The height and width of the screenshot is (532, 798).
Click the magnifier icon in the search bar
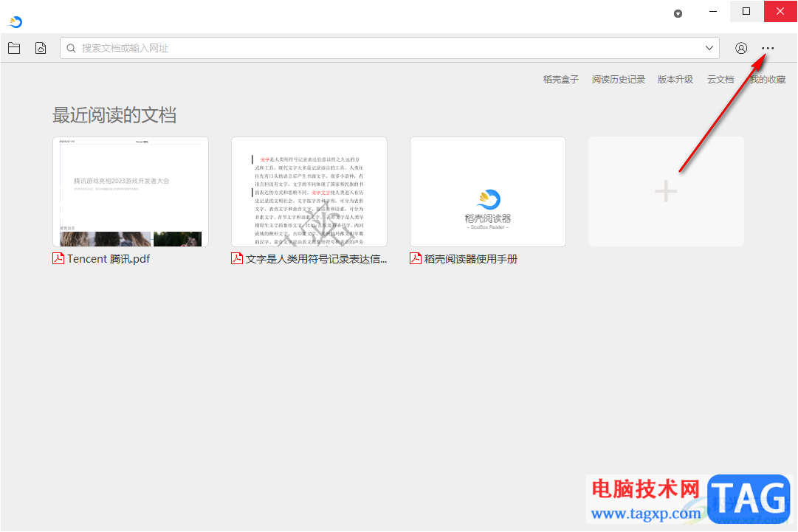72,48
